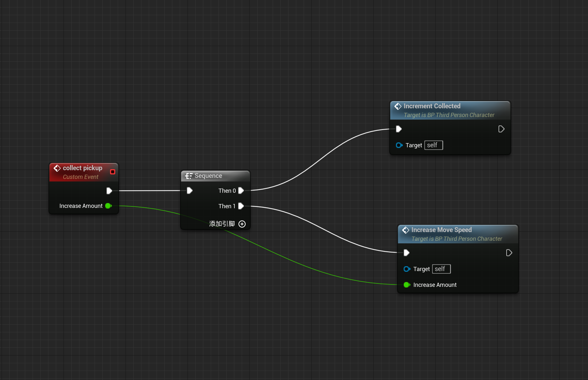
Task: Add a pin to the Sequence node
Action: (242, 224)
